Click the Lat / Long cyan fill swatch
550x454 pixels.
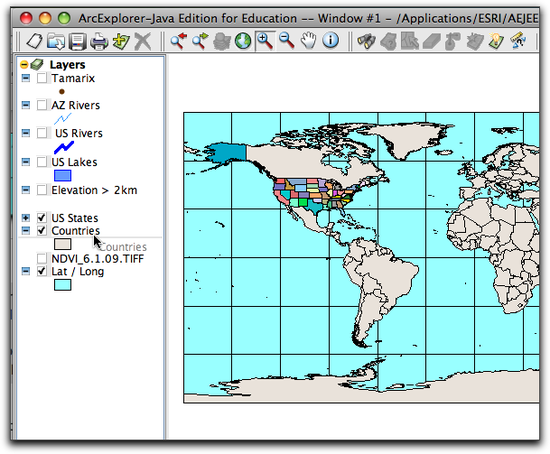click(x=63, y=285)
